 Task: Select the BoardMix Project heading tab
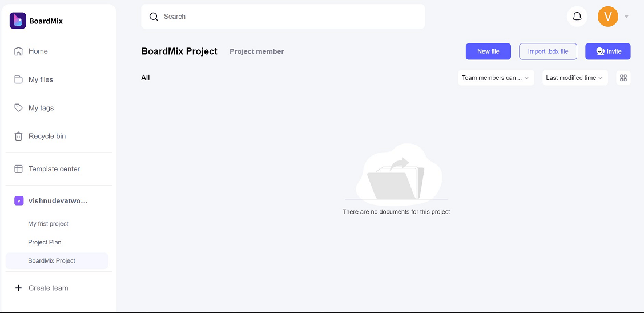(x=179, y=51)
